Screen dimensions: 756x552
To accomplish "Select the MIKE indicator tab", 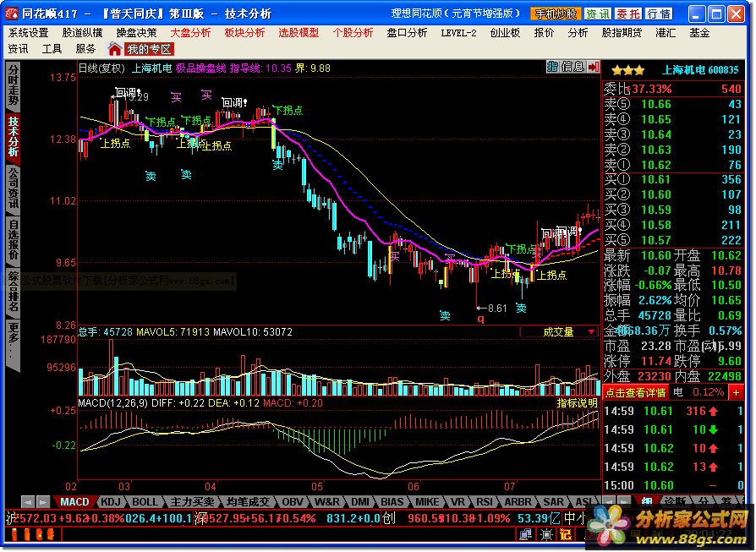I will pos(427,502).
